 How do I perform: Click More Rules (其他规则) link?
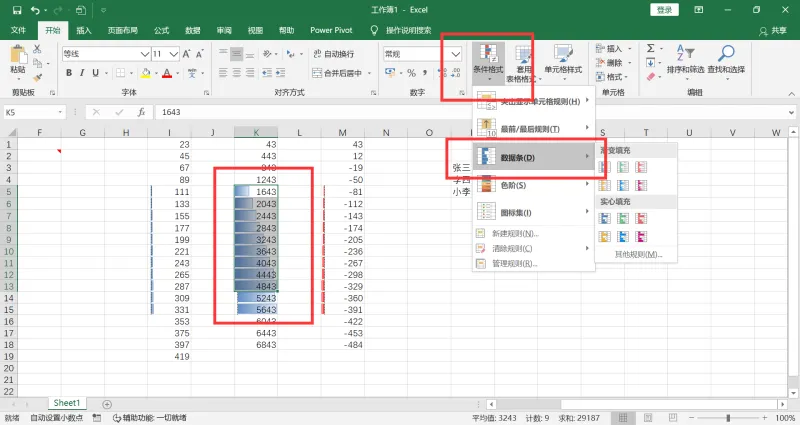(x=638, y=254)
